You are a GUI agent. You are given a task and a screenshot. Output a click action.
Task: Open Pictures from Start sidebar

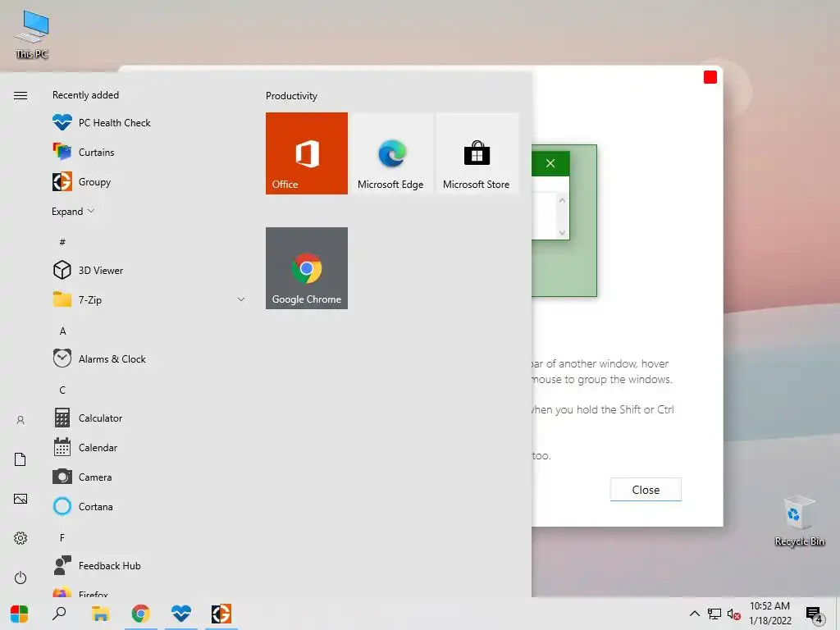point(21,499)
